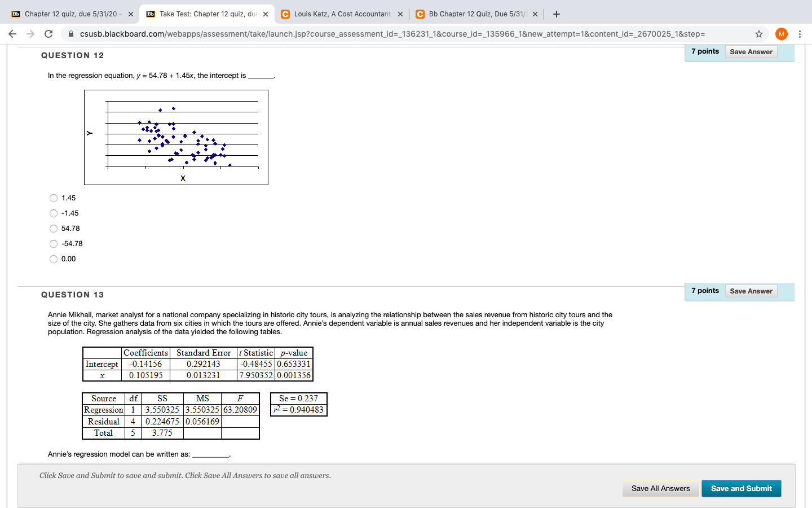Open a new browser tab with the plus icon
Image resolution: width=812 pixels, height=508 pixels.
click(x=556, y=14)
